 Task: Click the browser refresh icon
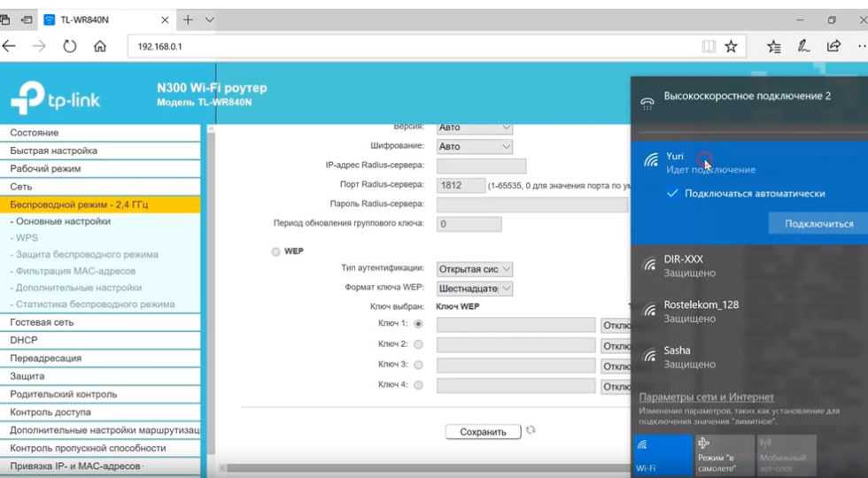tap(70, 46)
